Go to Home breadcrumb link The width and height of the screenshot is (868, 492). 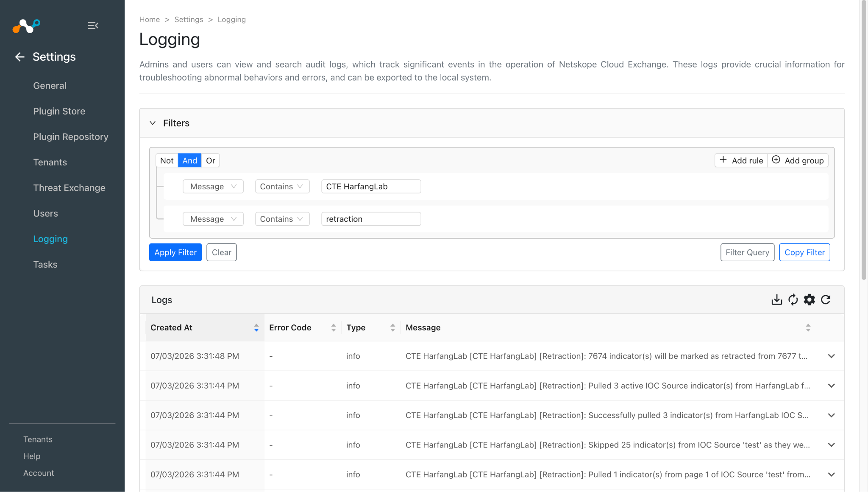(x=150, y=20)
